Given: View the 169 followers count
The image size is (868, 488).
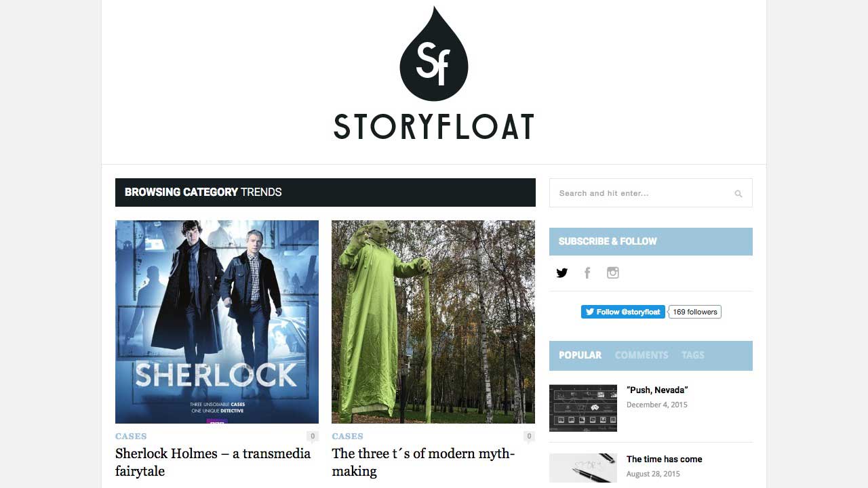Looking at the screenshot, I should 695,312.
